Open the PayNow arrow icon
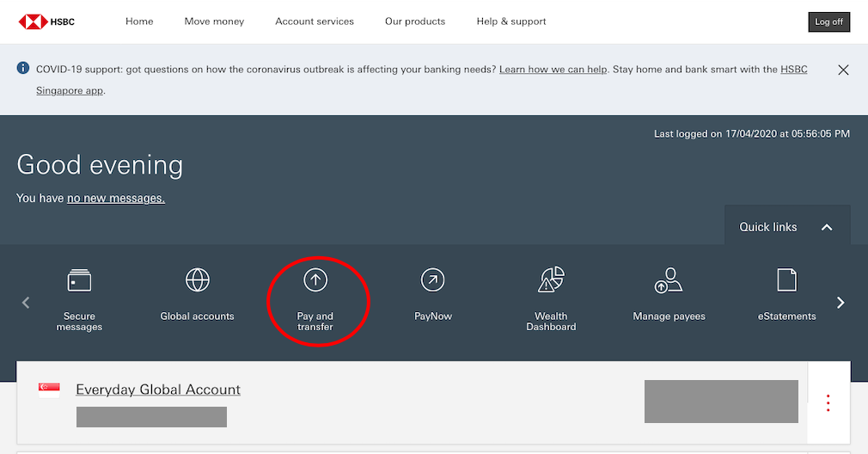 (433, 280)
